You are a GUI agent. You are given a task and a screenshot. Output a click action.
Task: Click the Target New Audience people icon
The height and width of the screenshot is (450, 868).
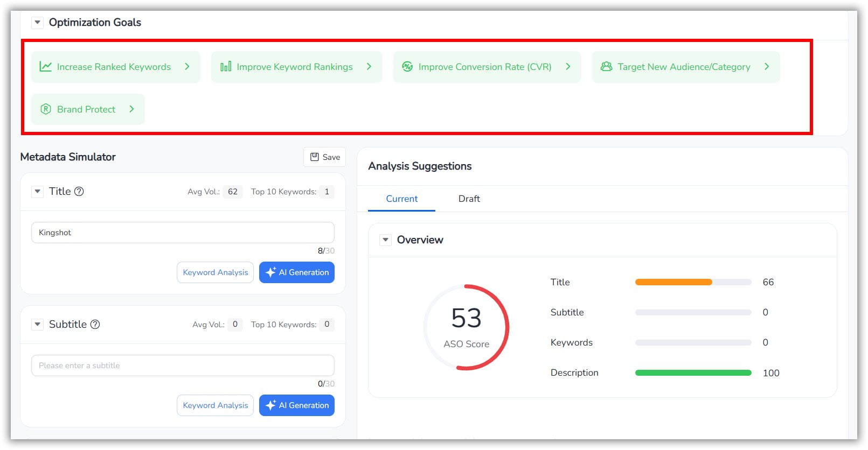607,67
